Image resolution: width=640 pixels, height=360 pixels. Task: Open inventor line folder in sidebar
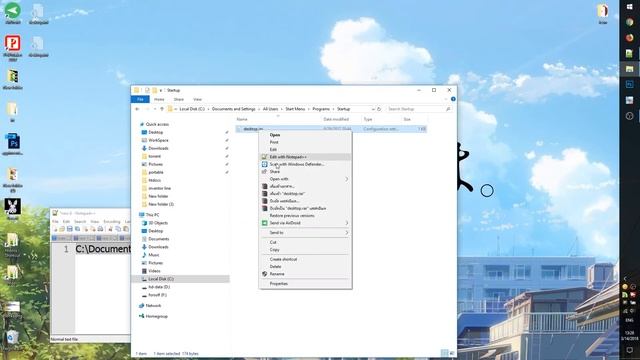coord(160,188)
